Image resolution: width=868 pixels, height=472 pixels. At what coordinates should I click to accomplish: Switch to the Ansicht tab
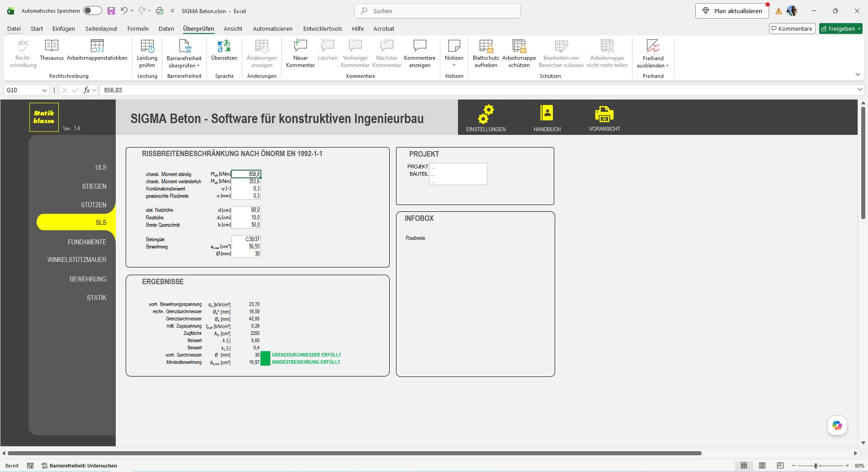click(233, 29)
